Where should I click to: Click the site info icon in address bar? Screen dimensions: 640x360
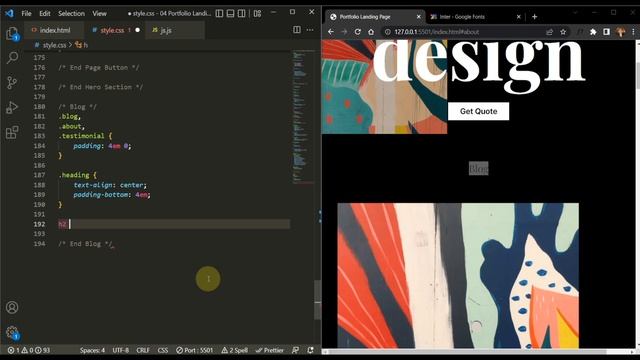[x=387, y=32]
